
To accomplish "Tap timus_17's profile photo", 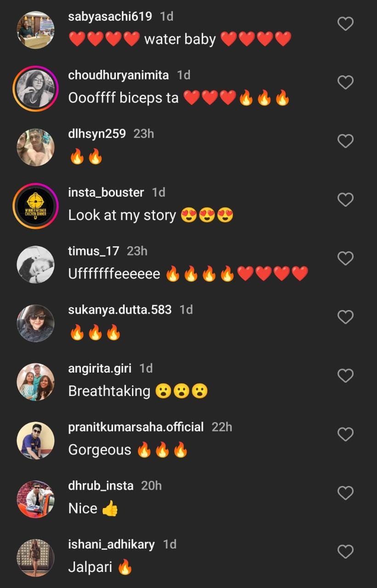I will [35, 265].
